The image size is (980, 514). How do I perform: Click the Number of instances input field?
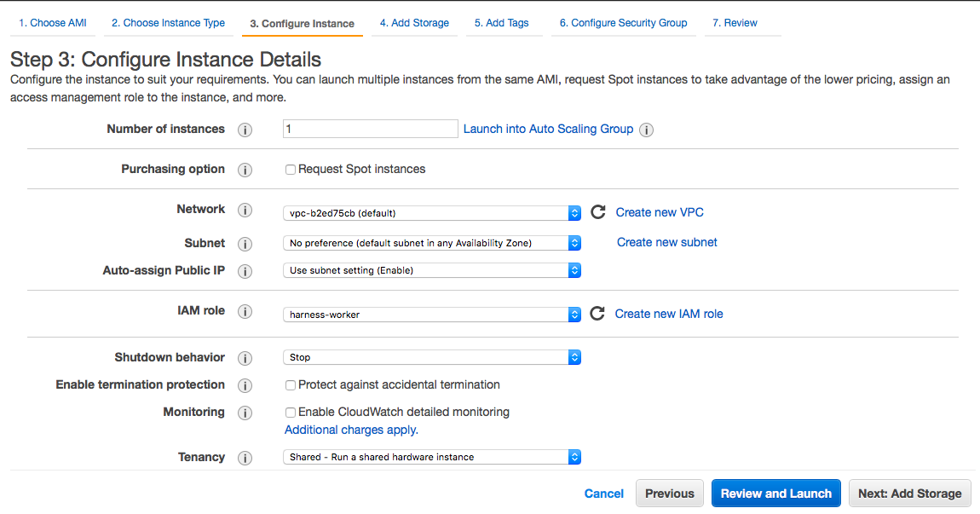pyautogui.click(x=371, y=129)
